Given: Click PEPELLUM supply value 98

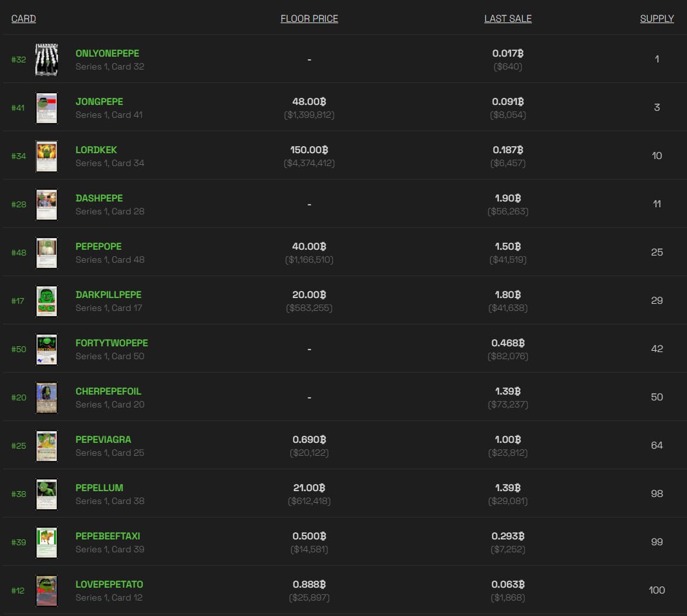Looking at the screenshot, I should 657,494.
